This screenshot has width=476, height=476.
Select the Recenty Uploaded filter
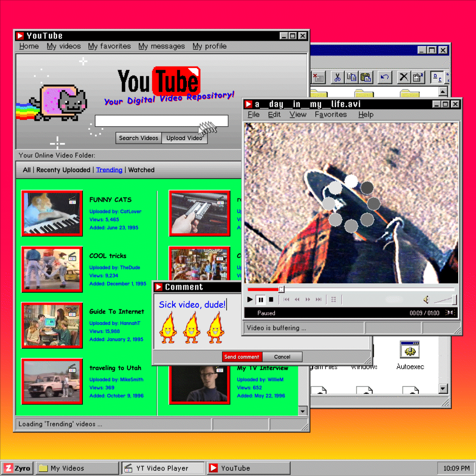63,170
